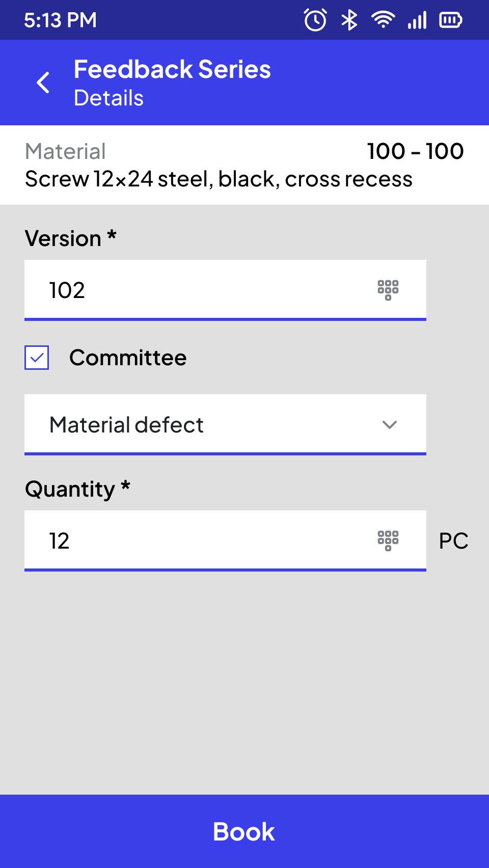Focus the Version field containing 102
This screenshot has height=868, width=489.
point(225,290)
